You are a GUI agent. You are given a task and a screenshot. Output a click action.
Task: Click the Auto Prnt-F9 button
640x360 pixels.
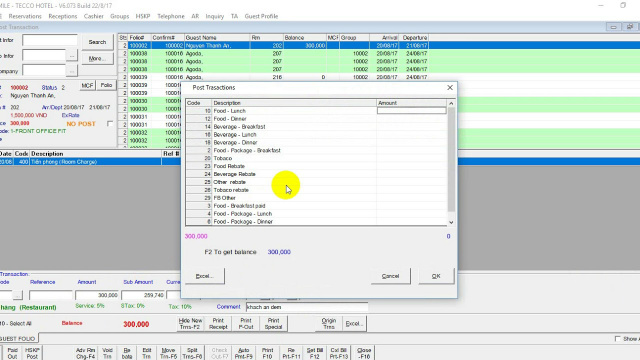pyautogui.click(x=244, y=353)
